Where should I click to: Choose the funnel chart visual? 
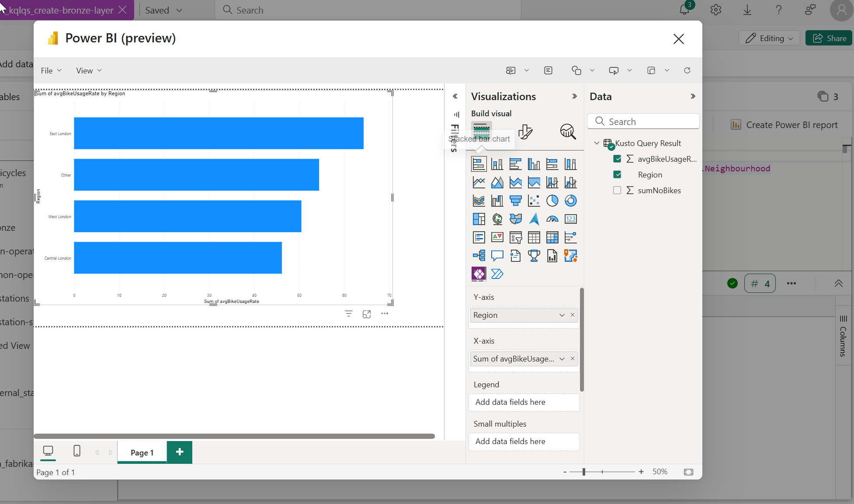coord(515,201)
